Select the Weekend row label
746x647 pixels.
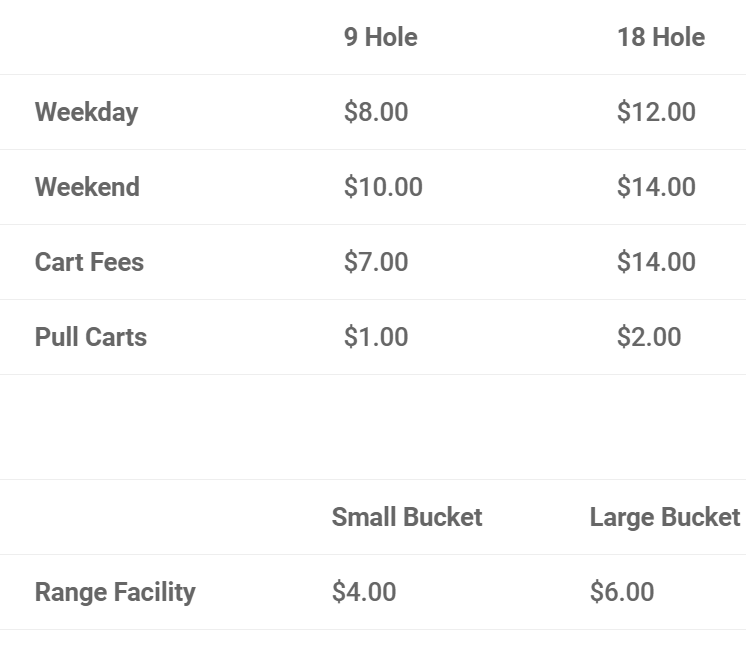tap(87, 186)
